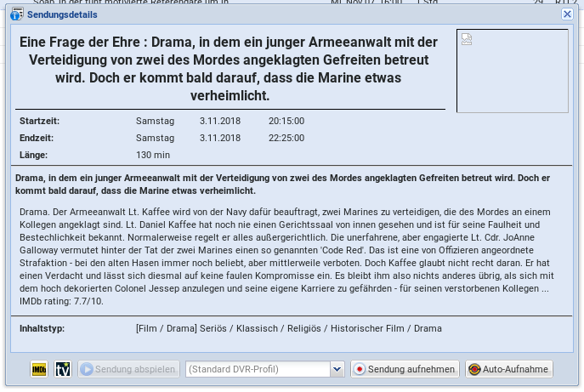Click the Sendungsdetails info icon
Viewport: 584px width, 392px height.
[x=17, y=14]
